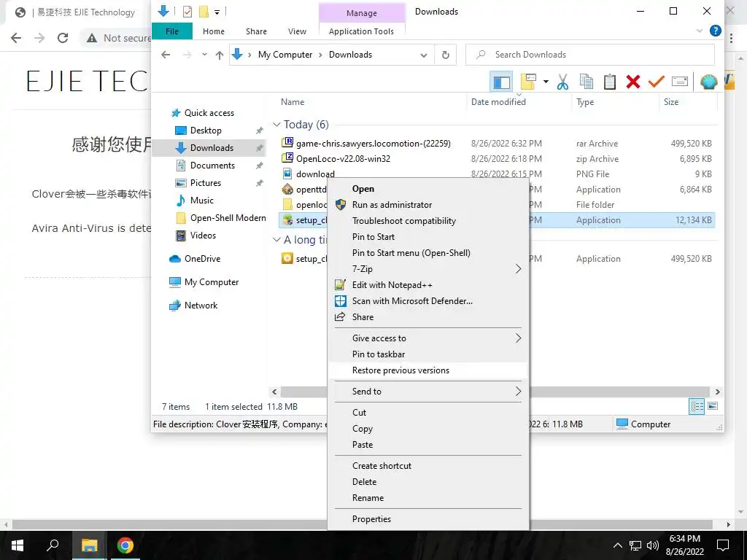Expand the 7-Zip submenu arrow
Screen dimensions: 747x560
tap(518, 269)
